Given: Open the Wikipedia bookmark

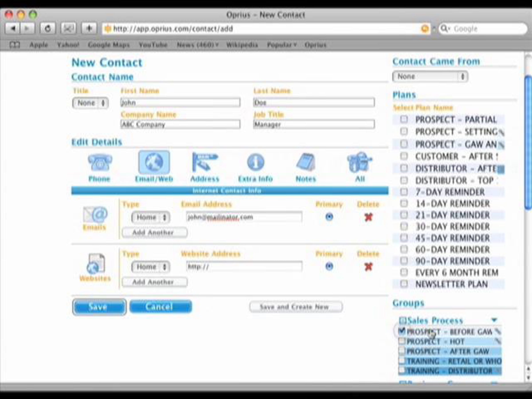Looking at the screenshot, I should click(x=242, y=45).
